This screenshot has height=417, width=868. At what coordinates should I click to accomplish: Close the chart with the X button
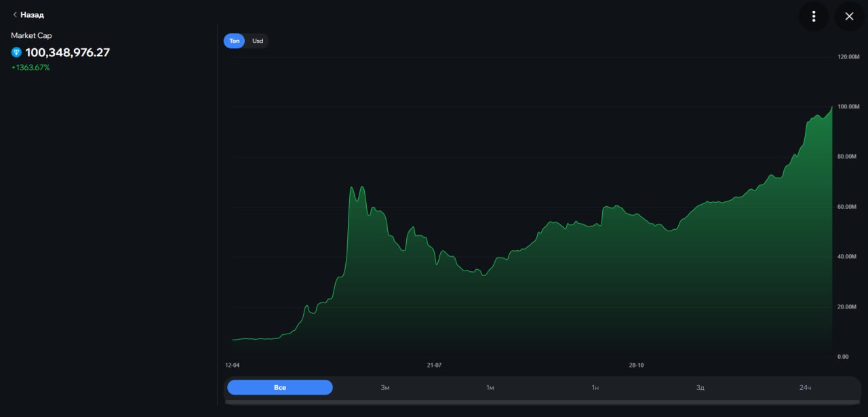pos(849,16)
